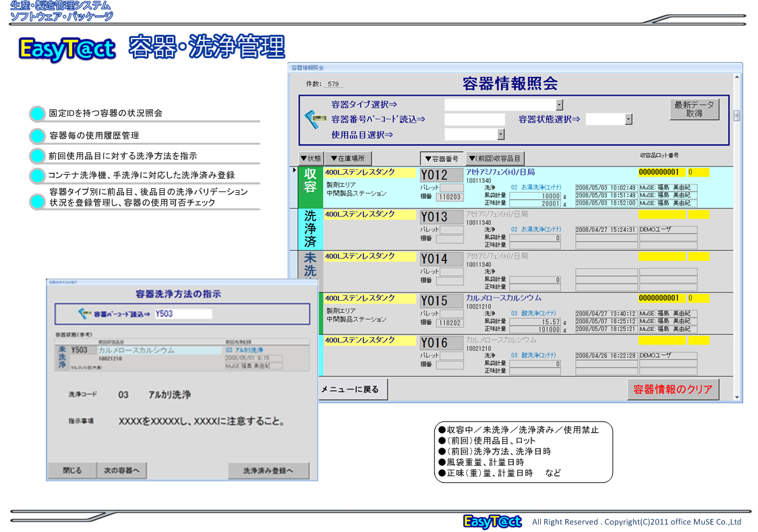The height and width of the screenshot is (532, 758).
Task: Sort by the ▼容器番号 column header
Action: coord(441,158)
